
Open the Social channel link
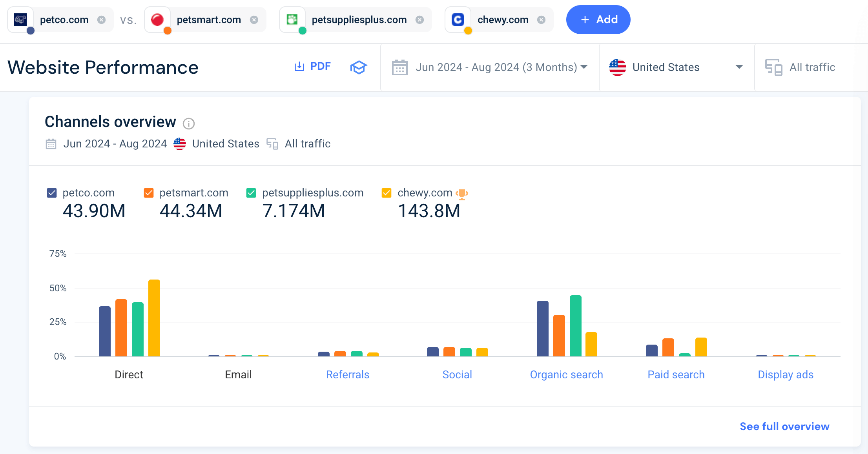pos(457,375)
